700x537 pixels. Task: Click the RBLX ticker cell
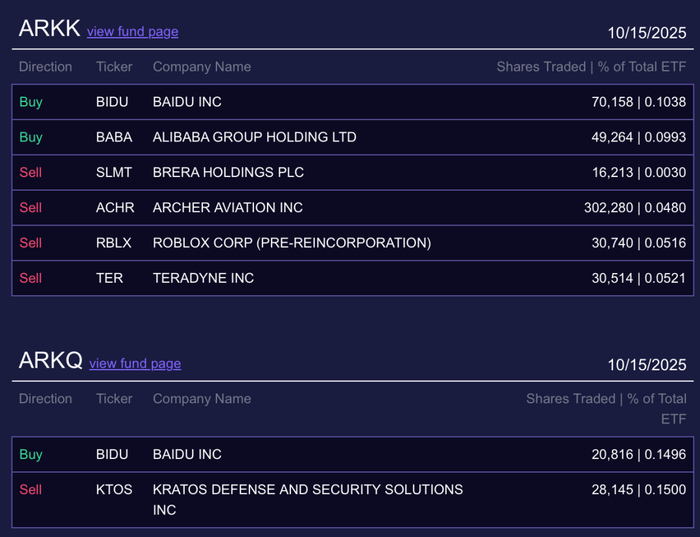pos(114,243)
